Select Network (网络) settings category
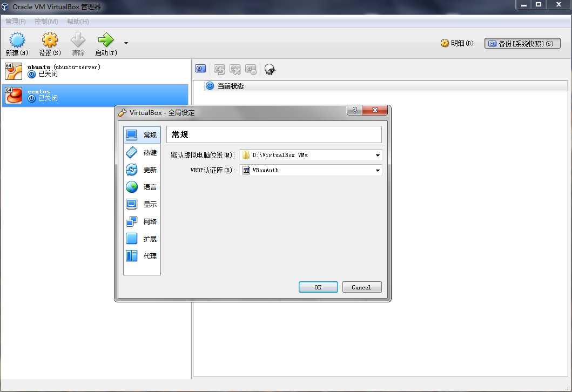Screen dimensions: 572x392 coord(142,221)
